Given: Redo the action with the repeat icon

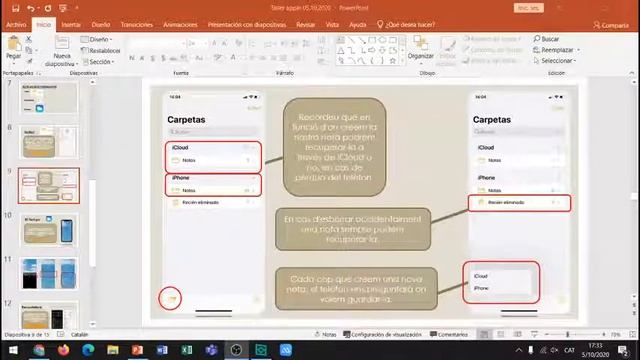Looking at the screenshot, I should (x=48, y=8).
